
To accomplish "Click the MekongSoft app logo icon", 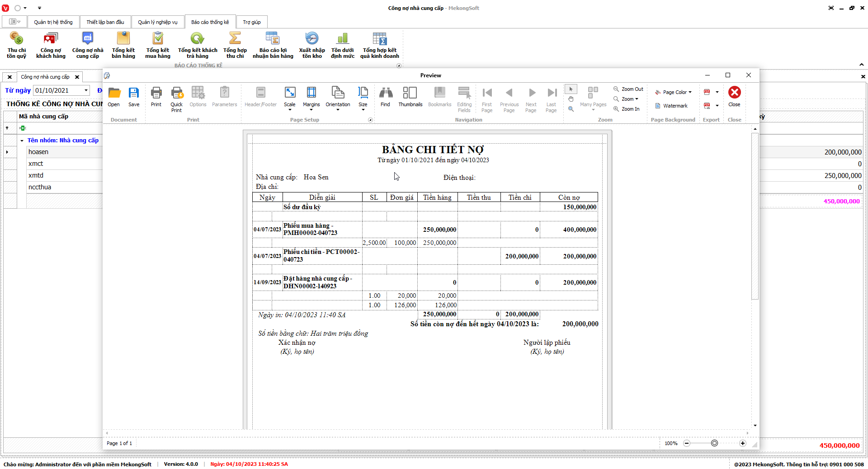I will click(5, 8).
